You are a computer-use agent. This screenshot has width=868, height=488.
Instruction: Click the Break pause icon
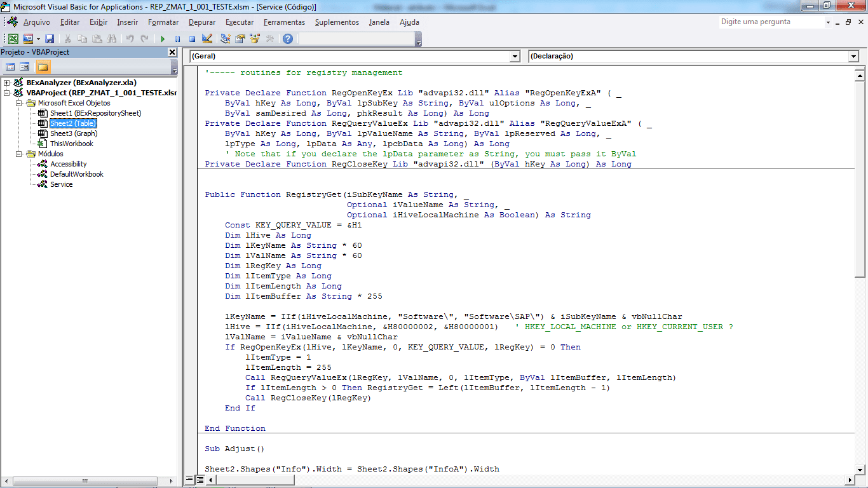(x=178, y=39)
